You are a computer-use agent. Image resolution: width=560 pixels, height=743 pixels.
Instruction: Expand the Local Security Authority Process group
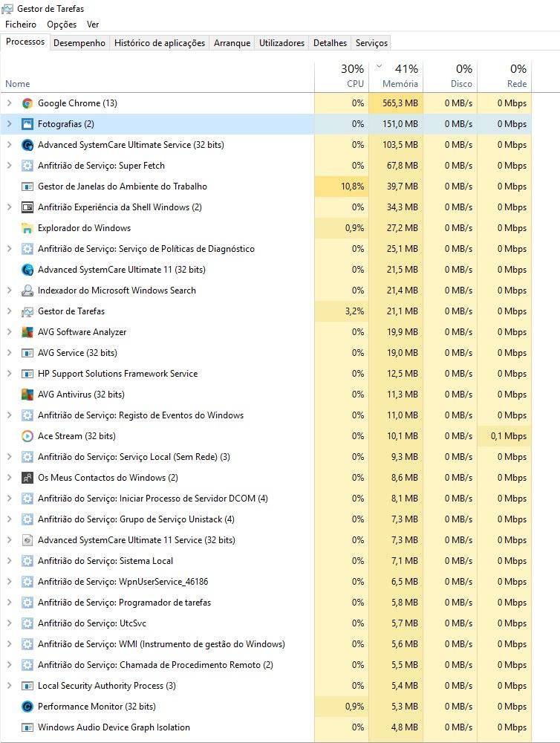click(x=9, y=686)
